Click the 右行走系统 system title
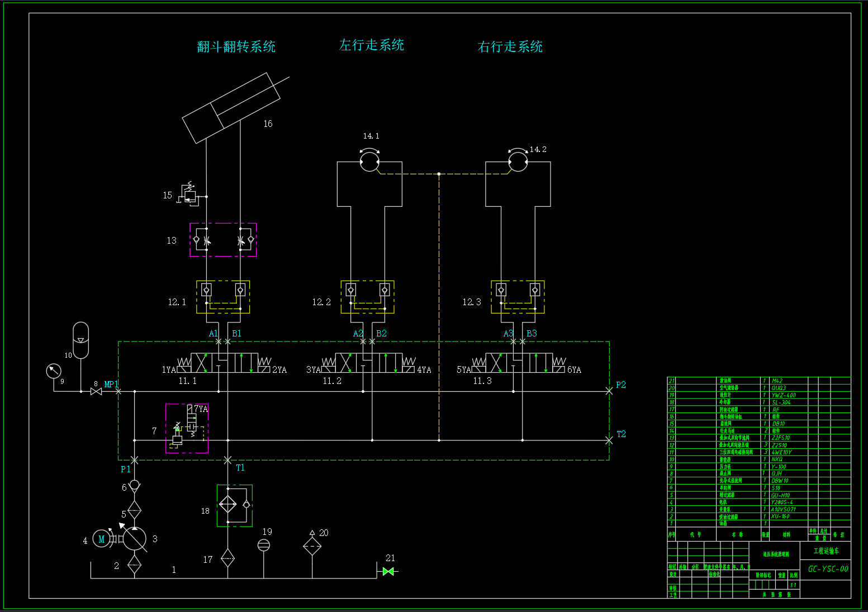The image size is (868, 612). 509,47
